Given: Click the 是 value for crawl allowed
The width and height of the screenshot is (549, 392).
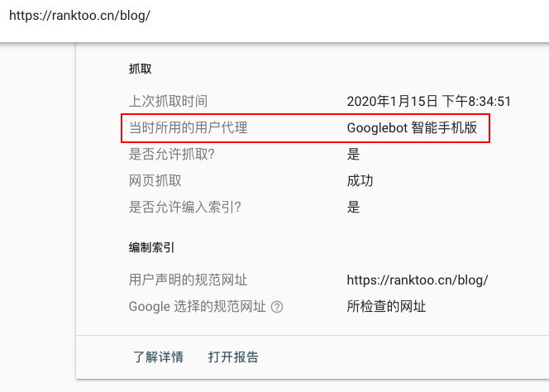Looking at the screenshot, I should tap(353, 154).
